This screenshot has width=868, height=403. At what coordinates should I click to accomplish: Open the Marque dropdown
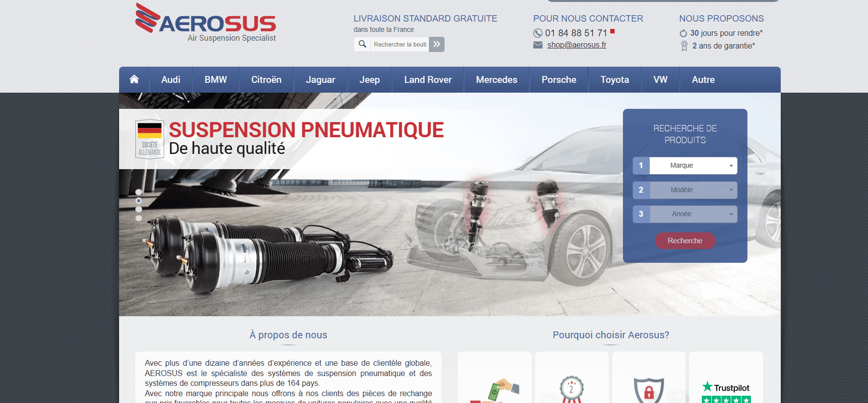pyautogui.click(x=694, y=166)
